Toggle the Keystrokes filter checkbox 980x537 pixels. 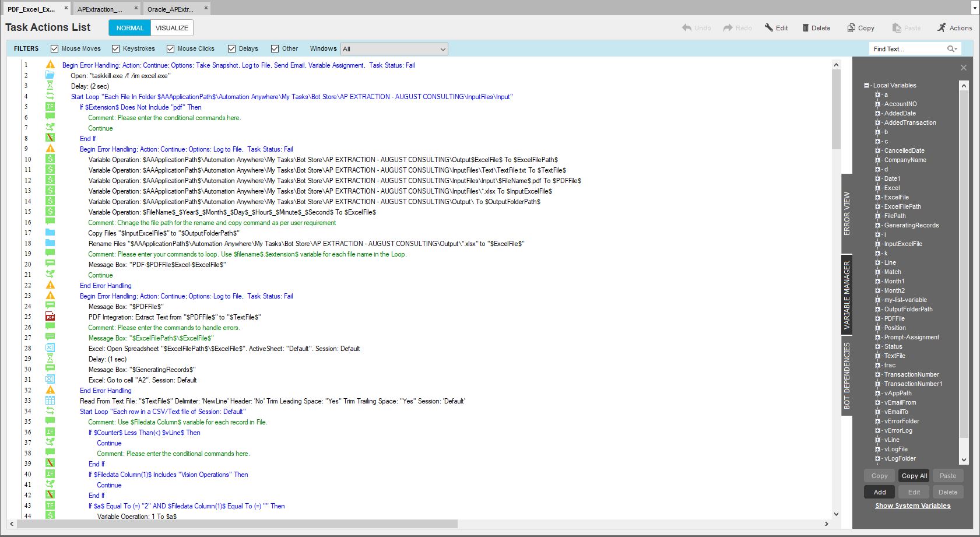tap(116, 49)
